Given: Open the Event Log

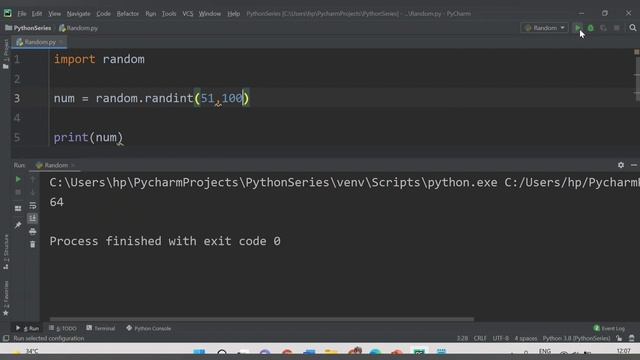Looking at the screenshot, I should pos(609,328).
